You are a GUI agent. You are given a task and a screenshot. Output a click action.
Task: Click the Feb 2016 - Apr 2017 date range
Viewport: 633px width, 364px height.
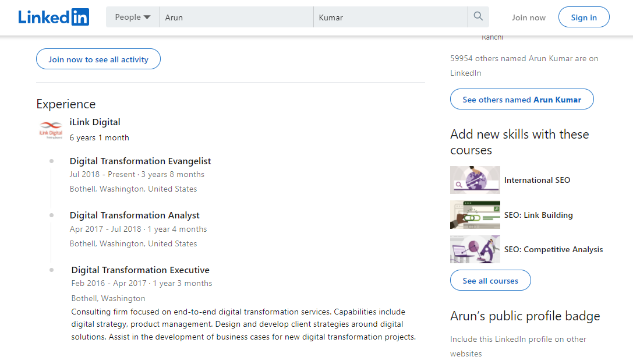tap(109, 283)
